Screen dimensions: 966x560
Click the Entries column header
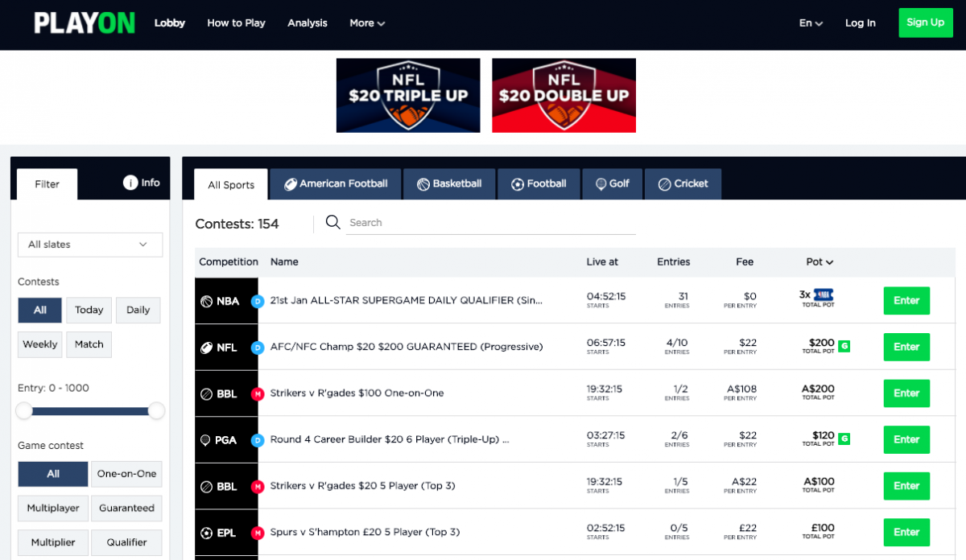[x=674, y=261]
